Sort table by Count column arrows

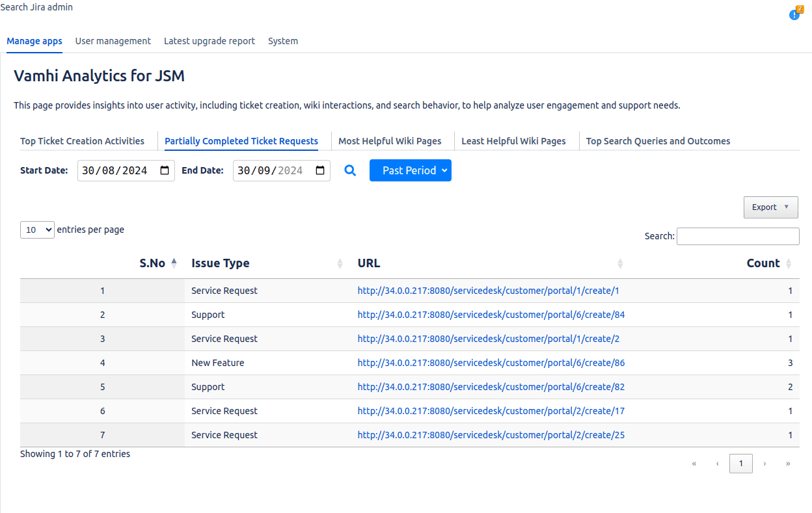point(789,263)
